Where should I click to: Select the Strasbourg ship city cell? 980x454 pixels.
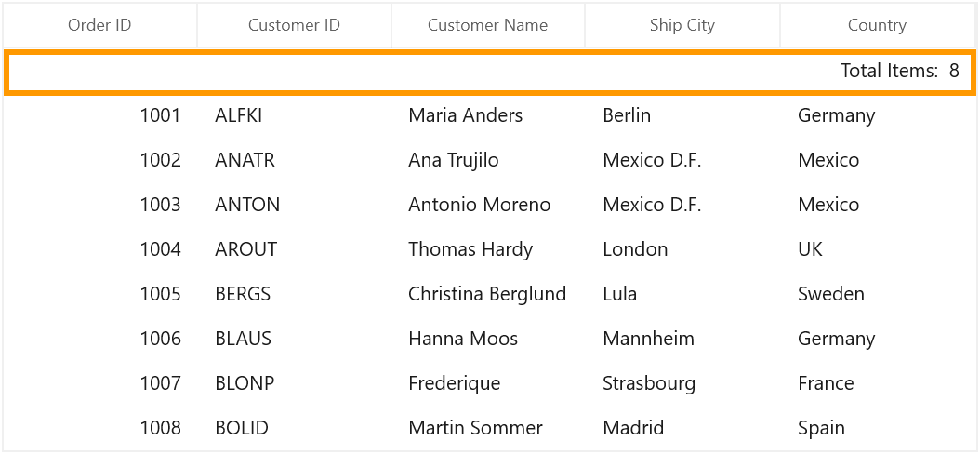682,383
